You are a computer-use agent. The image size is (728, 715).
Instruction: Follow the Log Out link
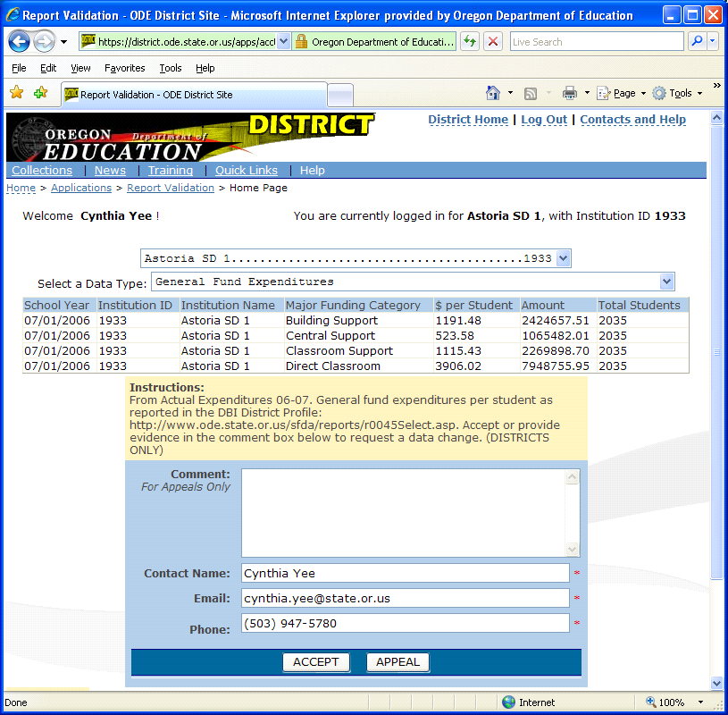coord(544,120)
